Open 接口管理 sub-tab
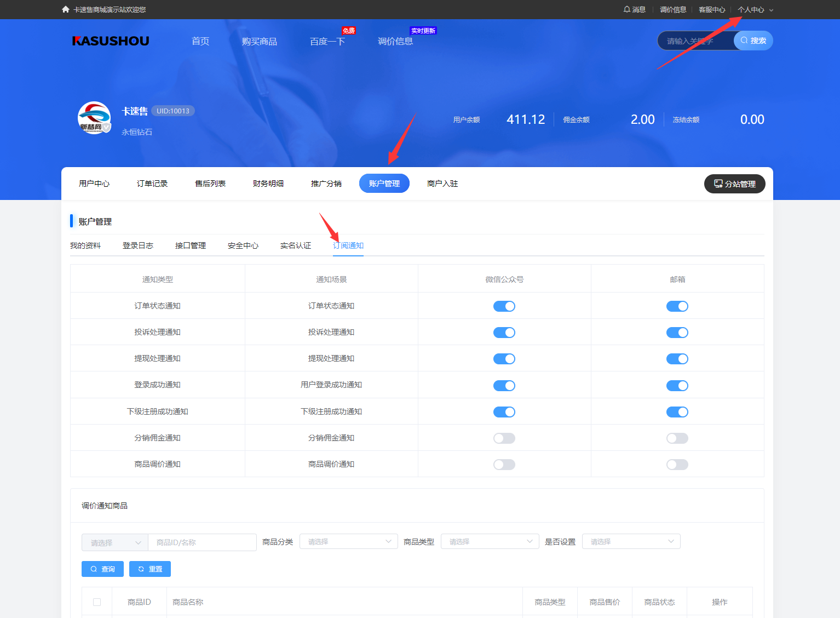The height and width of the screenshot is (618, 840). pos(191,245)
